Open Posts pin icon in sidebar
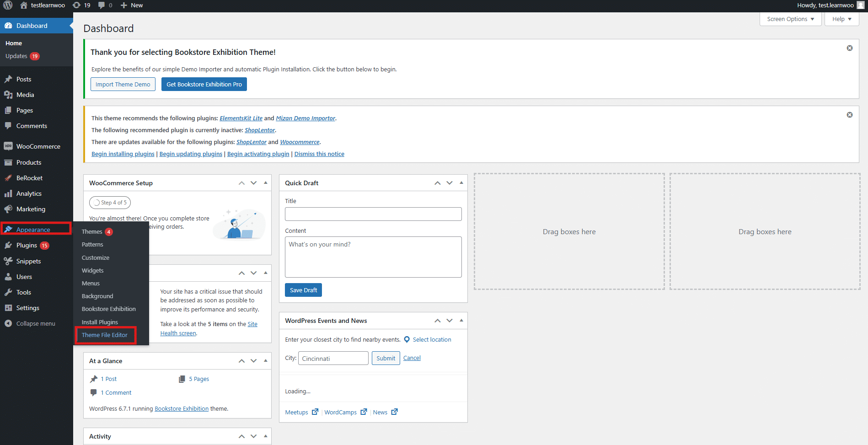The width and height of the screenshot is (868, 445). point(8,79)
